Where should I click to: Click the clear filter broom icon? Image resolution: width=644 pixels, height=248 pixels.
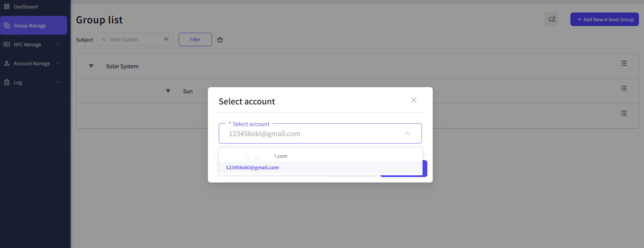tap(220, 40)
